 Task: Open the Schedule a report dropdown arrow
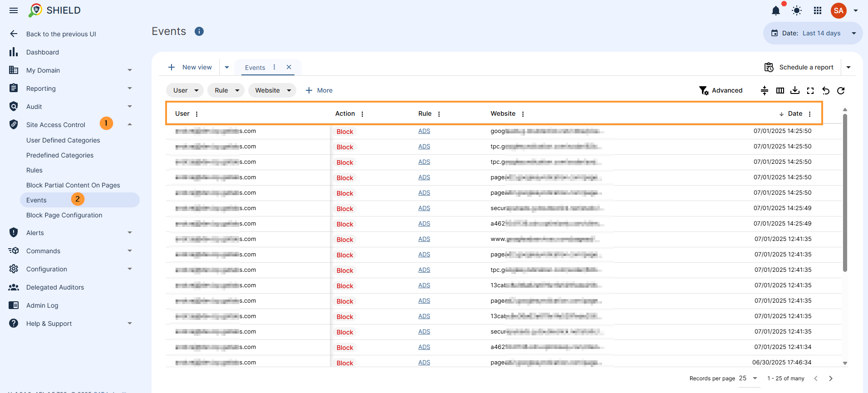[x=848, y=67]
